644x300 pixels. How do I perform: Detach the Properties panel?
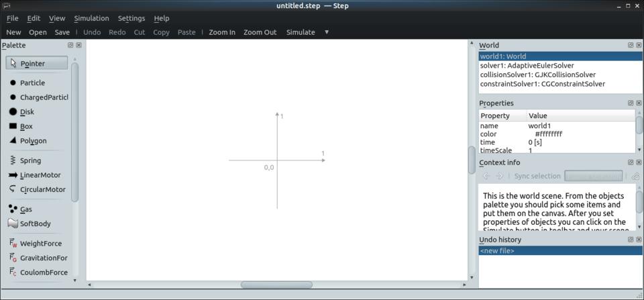[x=631, y=103]
